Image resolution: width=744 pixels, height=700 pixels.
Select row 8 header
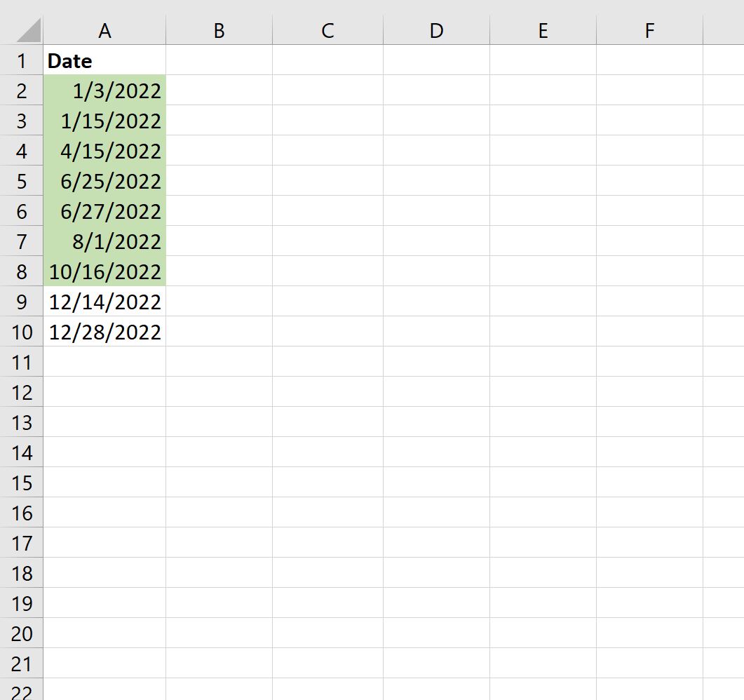(21, 271)
